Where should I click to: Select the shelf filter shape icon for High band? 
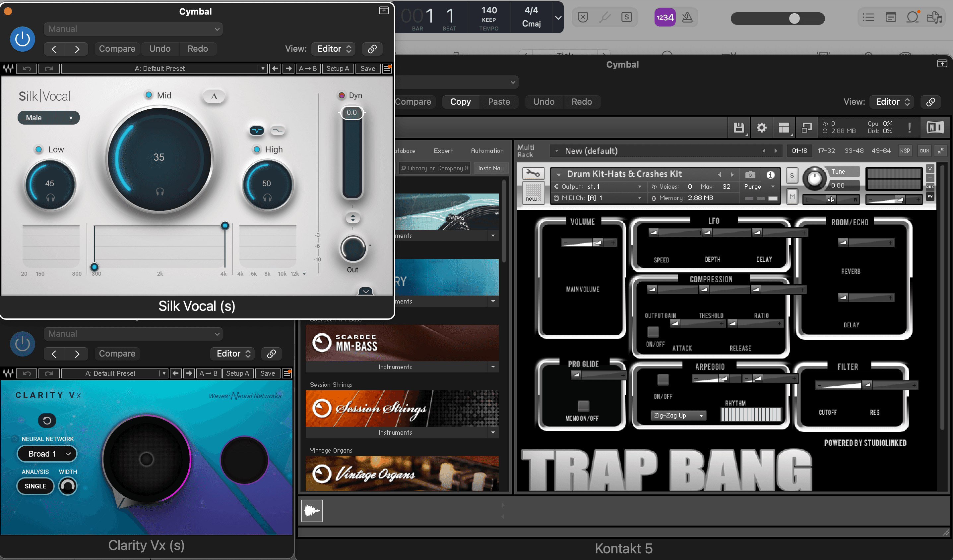tap(278, 131)
